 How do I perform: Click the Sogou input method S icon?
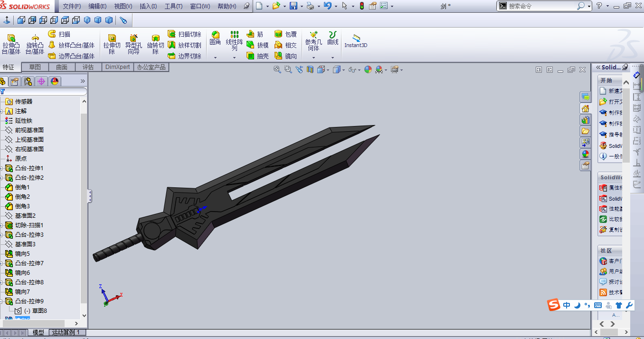tap(554, 305)
